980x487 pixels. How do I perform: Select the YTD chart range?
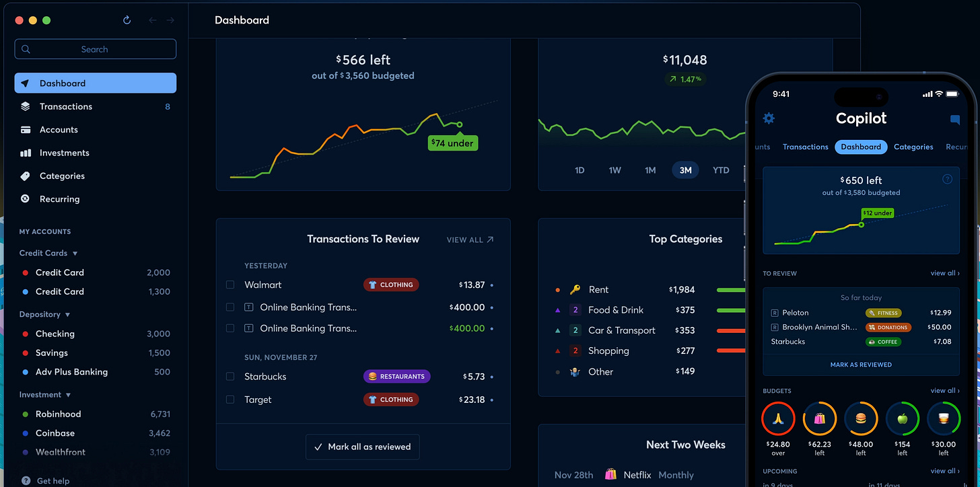coord(721,170)
